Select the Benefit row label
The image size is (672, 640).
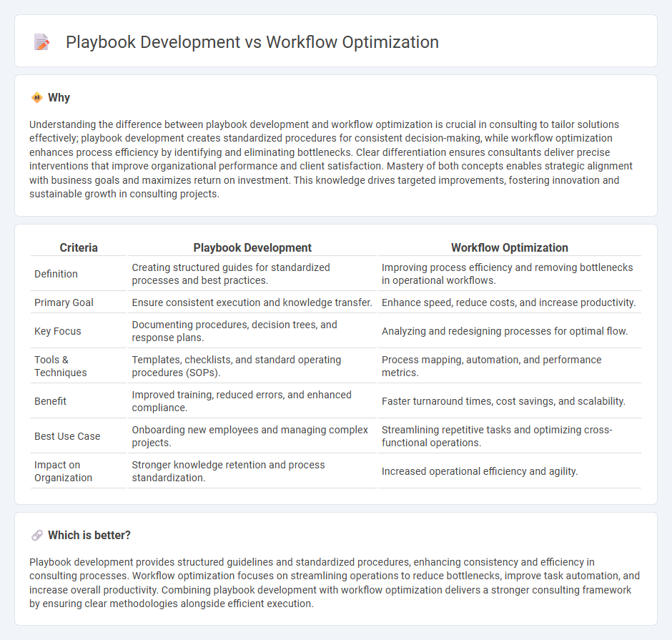51,401
